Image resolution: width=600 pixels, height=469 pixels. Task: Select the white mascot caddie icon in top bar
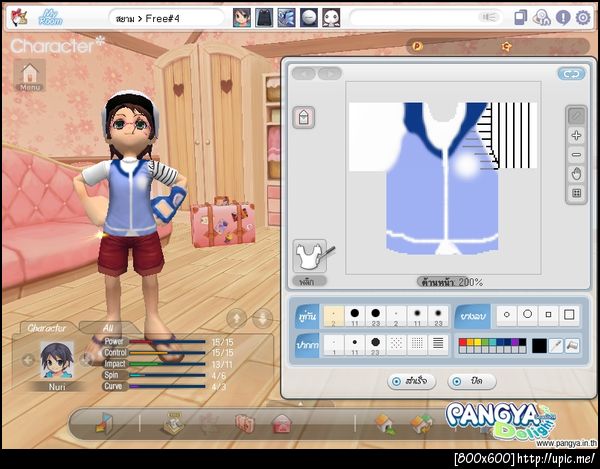coord(331,18)
